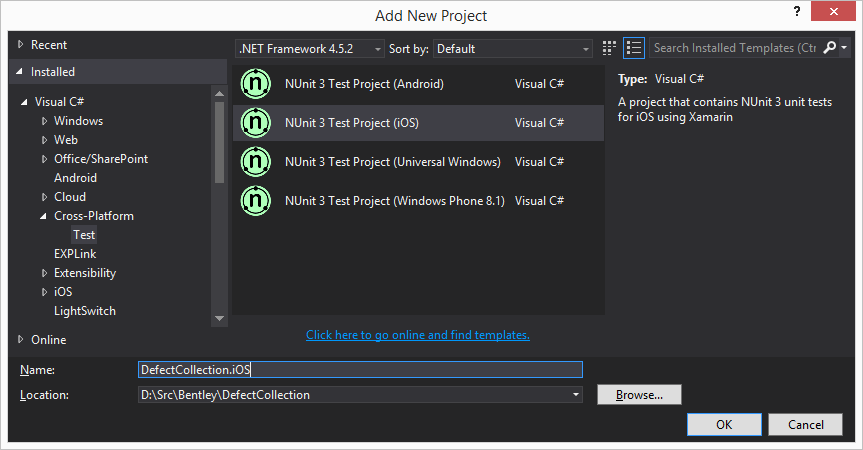Select NUnit 3 Test Project (Universal Windows)
This screenshot has width=863, height=450.
418,162
